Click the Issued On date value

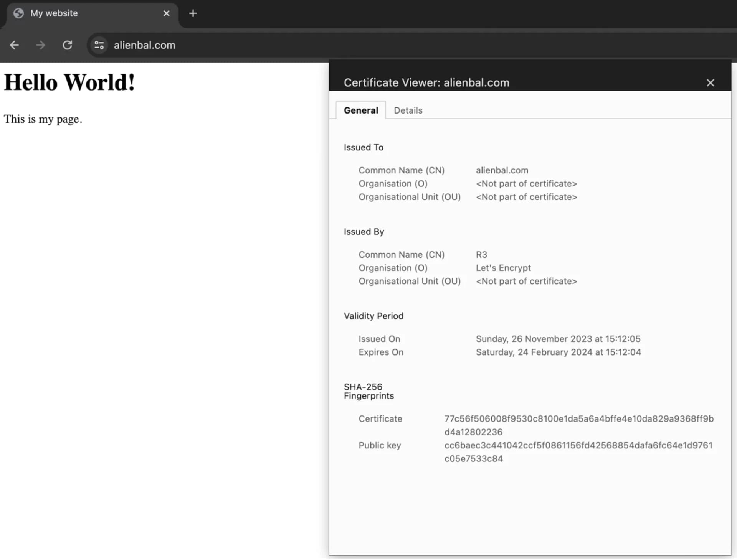pos(558,339)
